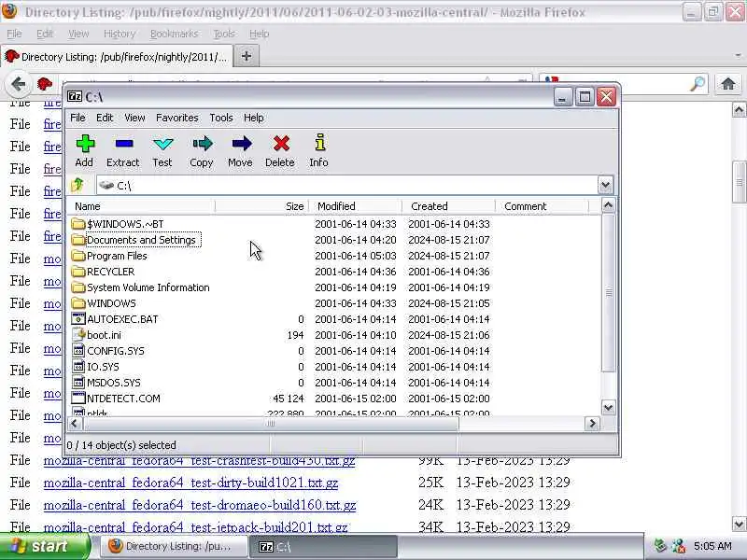The height and width of the screenshot is (560, 747).
Task: Click the 7-Zip title bar icon
Action: point(75,97)
